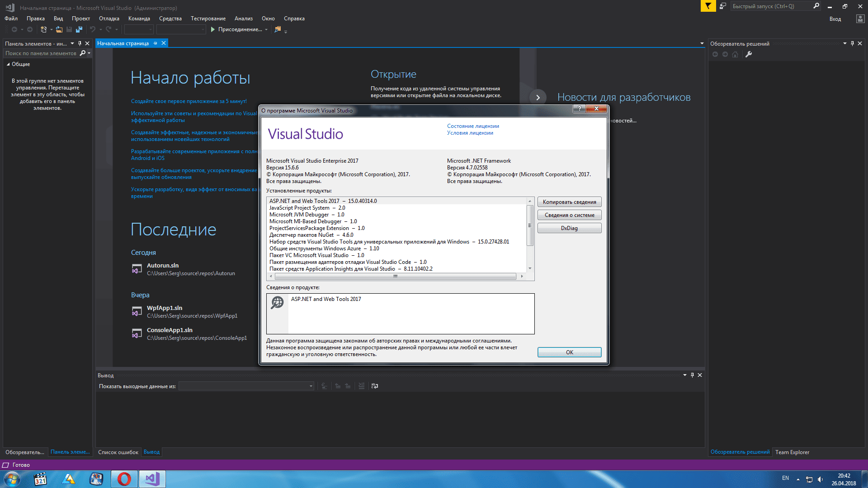Pin the Toolbox panel with pin icon
The image size is (868, 488).
(x=80, y=44)
